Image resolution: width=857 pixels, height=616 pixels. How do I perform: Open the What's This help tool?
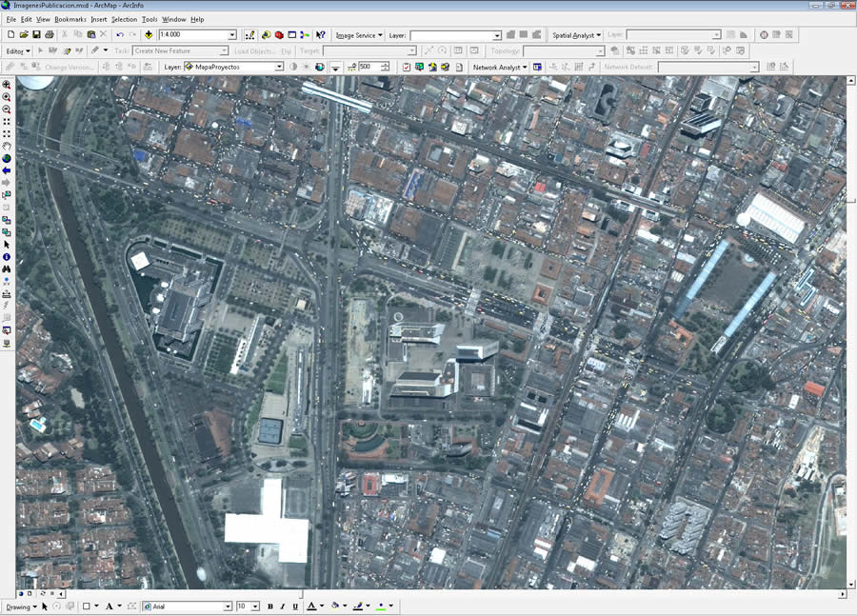[x=321, y=35]
